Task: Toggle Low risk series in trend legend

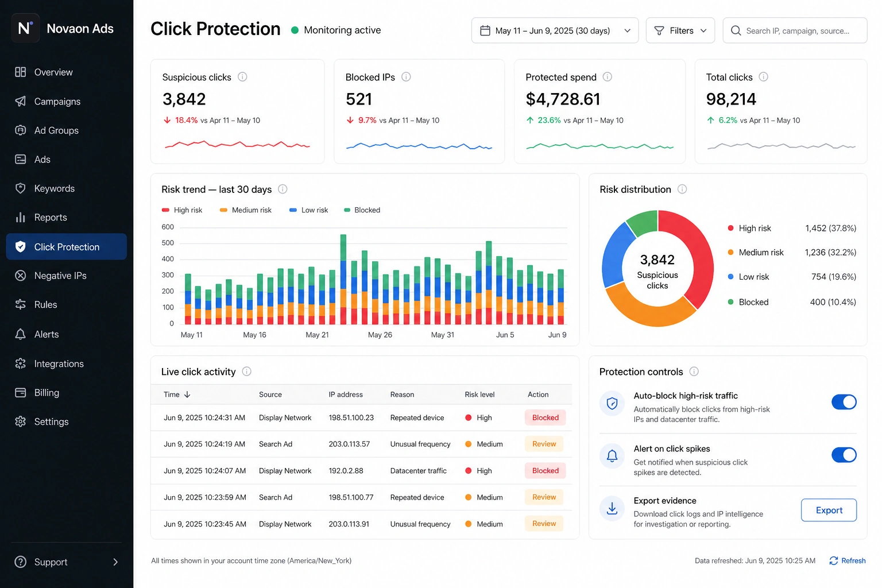Action: tap(309, 210)
